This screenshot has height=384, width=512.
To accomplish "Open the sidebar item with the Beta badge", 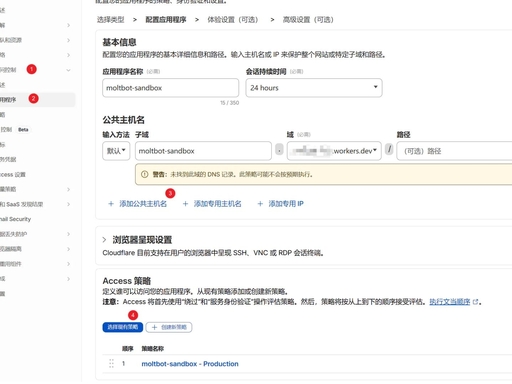I will [x=15, y=129].
